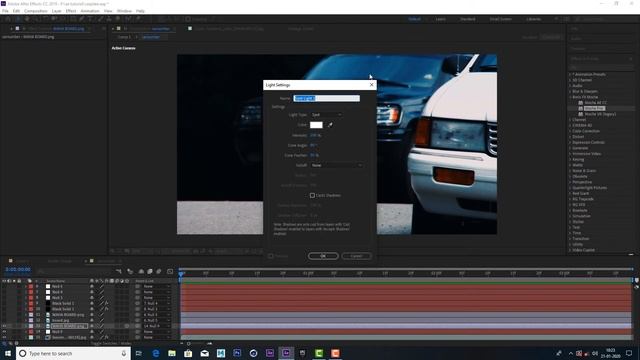The height and width of the screenshot is (360, 640).
Task: Toggle eye visibility for layer 15
Action: 4,338
